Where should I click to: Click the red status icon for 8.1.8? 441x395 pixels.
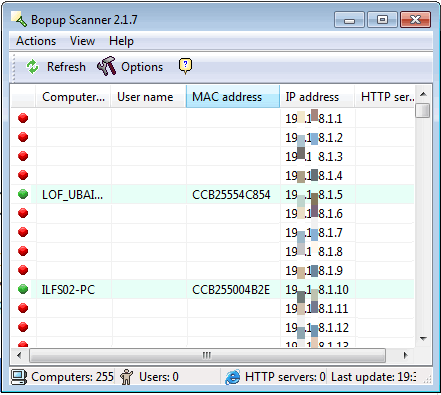pyautogui.click(x=23, y=251)
